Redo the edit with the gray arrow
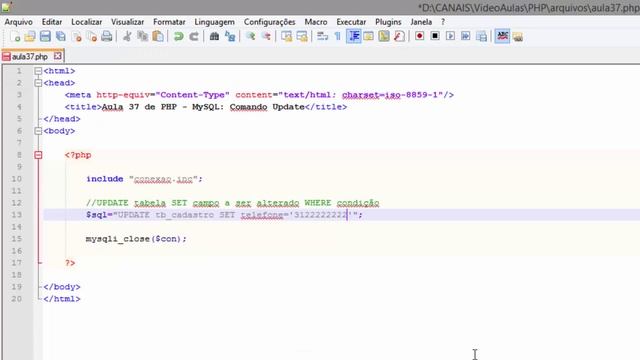The width and height of the screenshot is (640, 360). coord(194,37)
